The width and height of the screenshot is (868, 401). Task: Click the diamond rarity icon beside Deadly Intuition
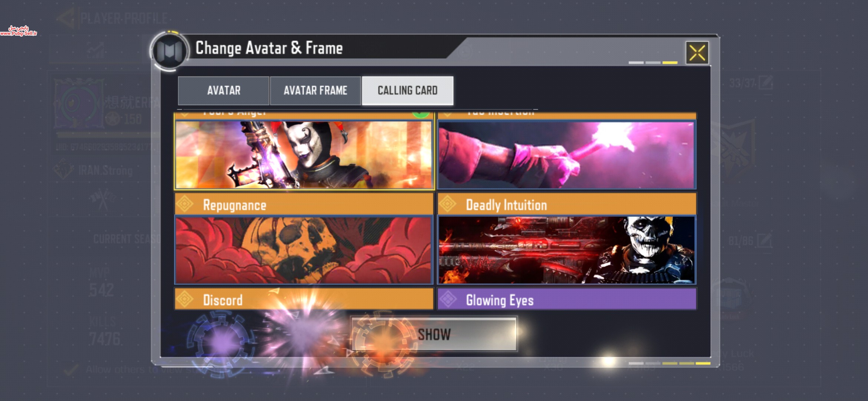tap(448, 204)
